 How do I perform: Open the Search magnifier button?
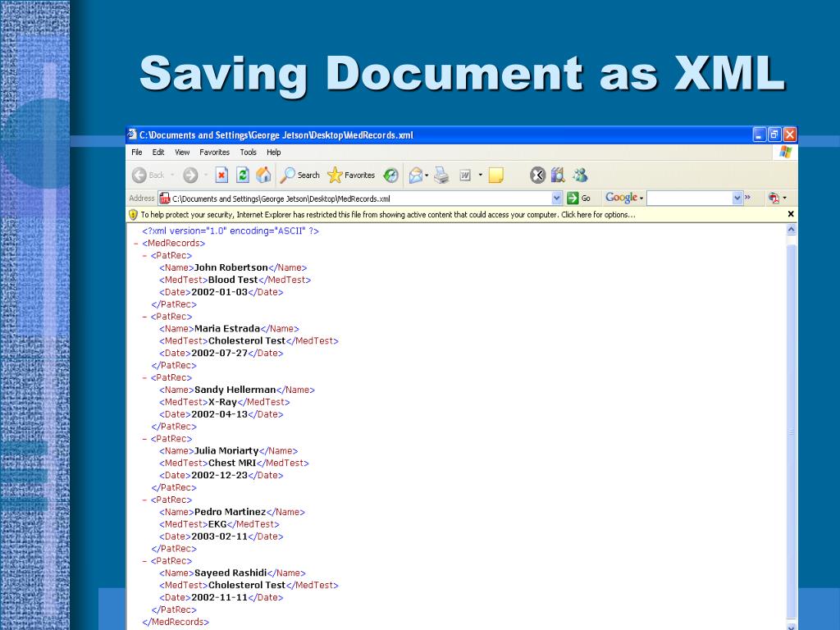(300, 176)
